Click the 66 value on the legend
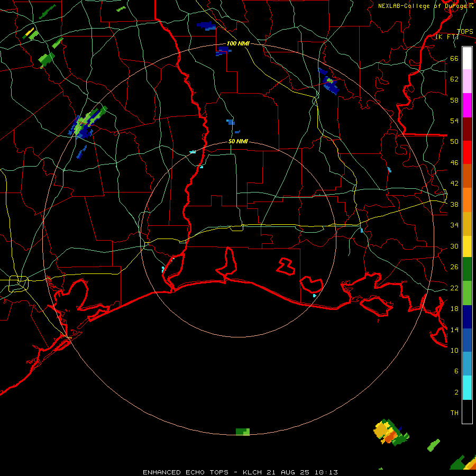 pyautogui.click(x=454, y=58)
